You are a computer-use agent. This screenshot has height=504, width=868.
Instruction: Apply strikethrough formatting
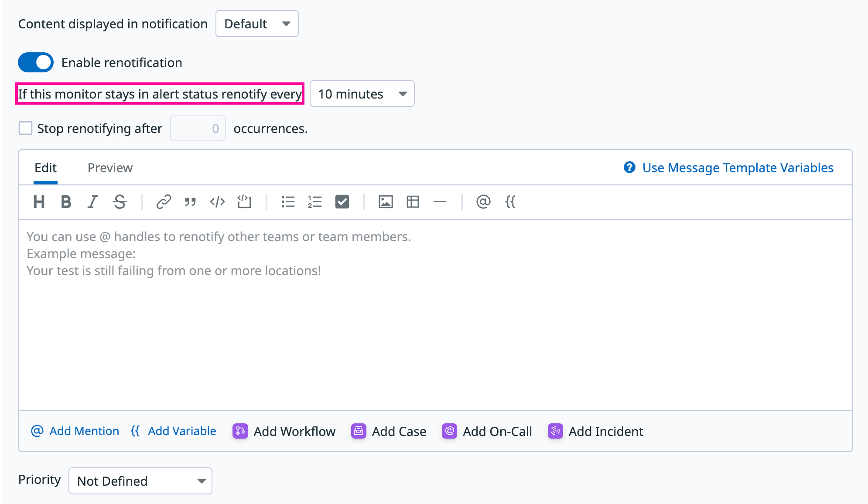[x=120, y=202]
